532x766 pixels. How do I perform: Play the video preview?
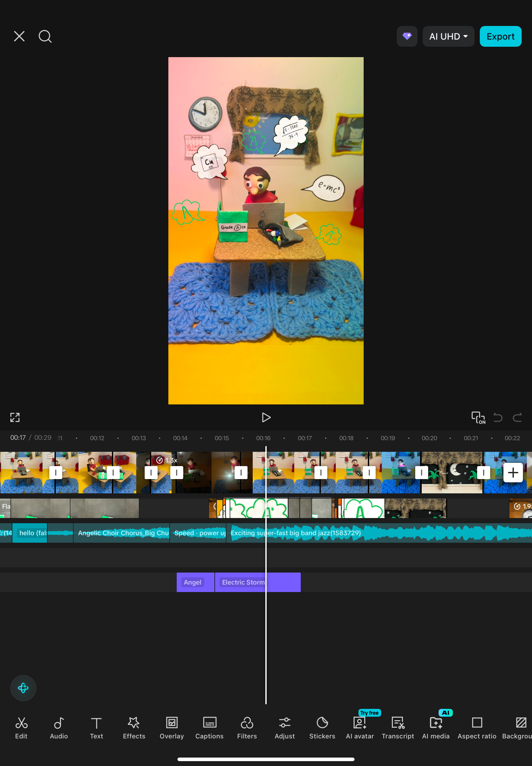pos(266,417)
